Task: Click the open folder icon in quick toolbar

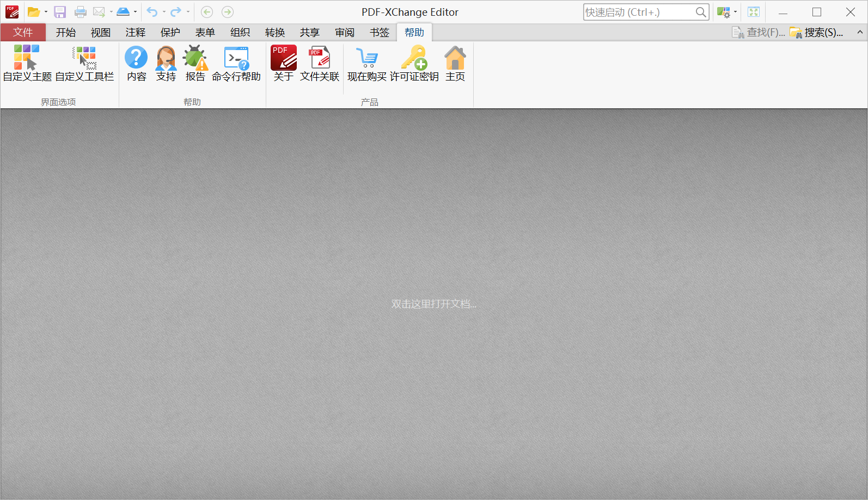Action: 34,12
